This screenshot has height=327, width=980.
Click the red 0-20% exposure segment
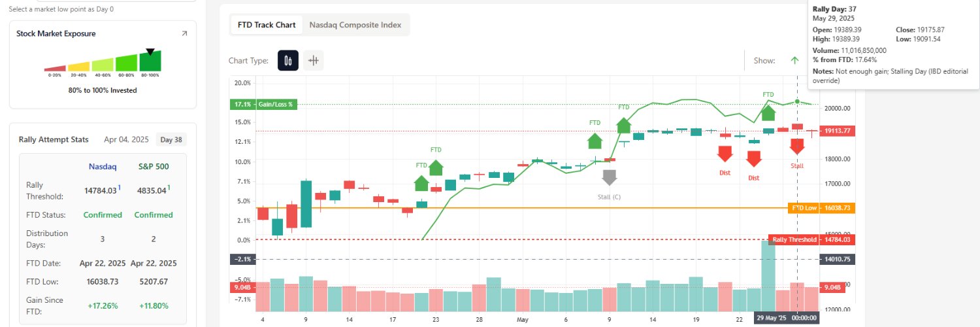[x=55, y=68]
